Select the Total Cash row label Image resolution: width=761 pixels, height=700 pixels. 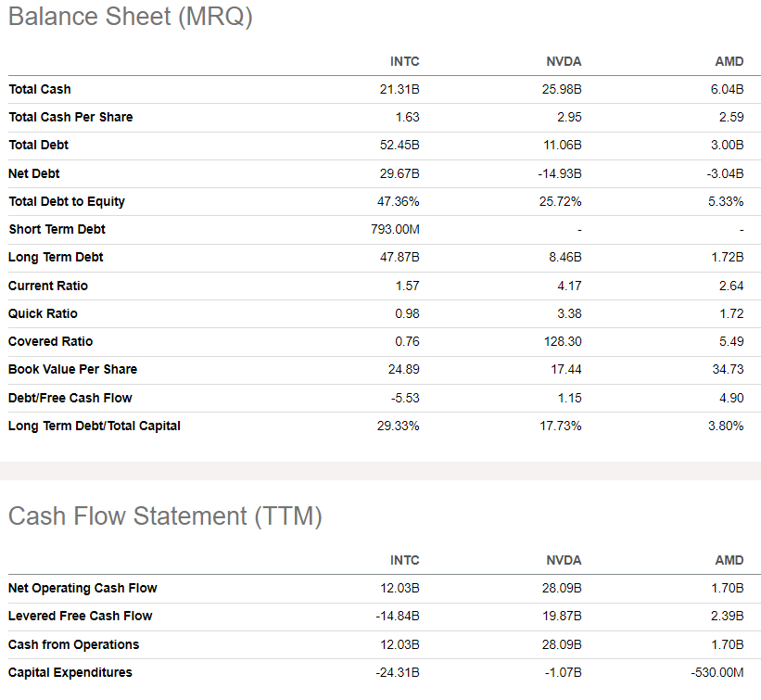40,89
